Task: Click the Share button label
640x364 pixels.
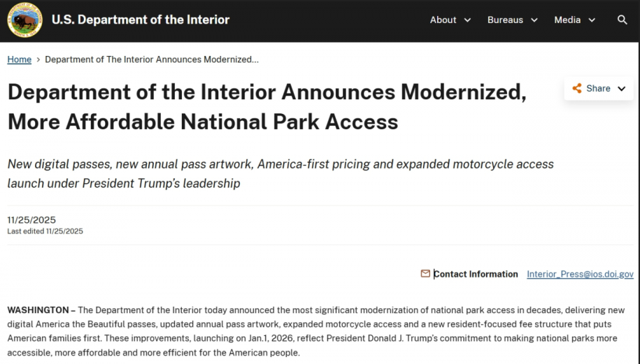Action: tap(598, 89)
